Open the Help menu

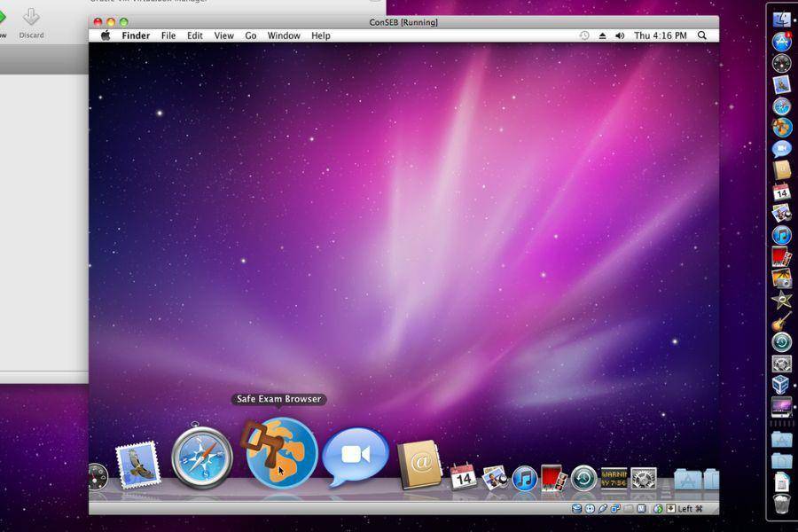[321, 35]
